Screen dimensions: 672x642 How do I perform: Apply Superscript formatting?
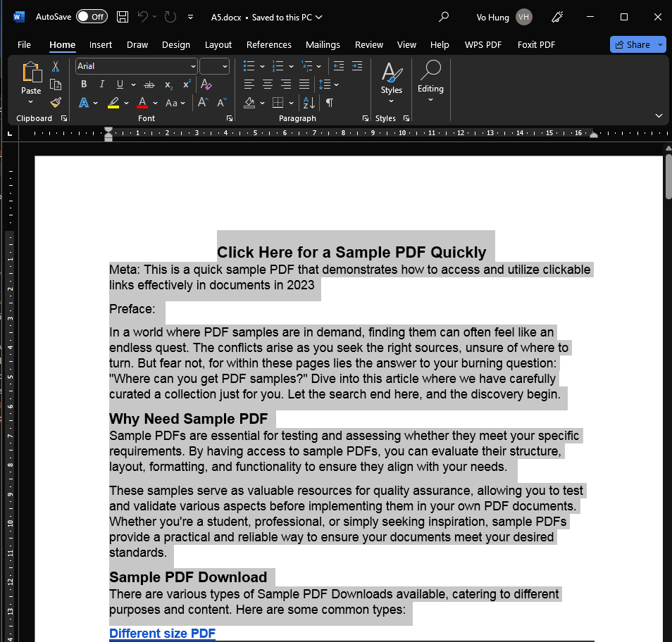coord(187,84)
